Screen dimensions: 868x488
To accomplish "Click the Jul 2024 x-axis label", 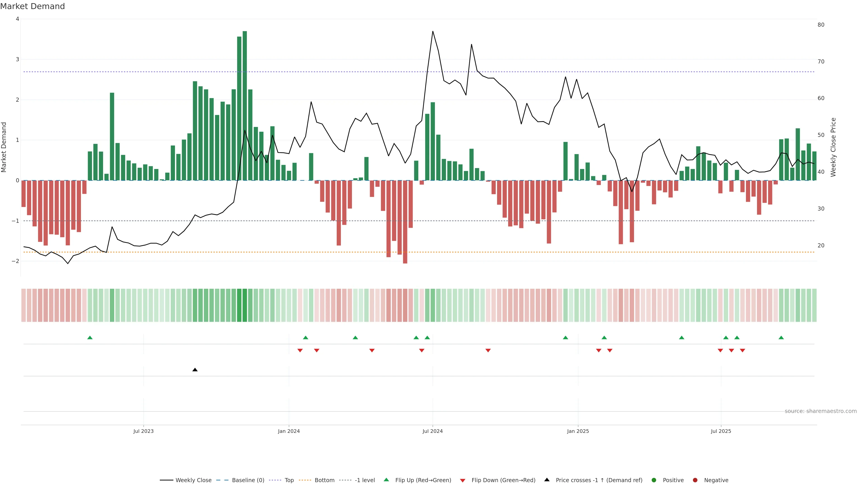I will point(432,431).
